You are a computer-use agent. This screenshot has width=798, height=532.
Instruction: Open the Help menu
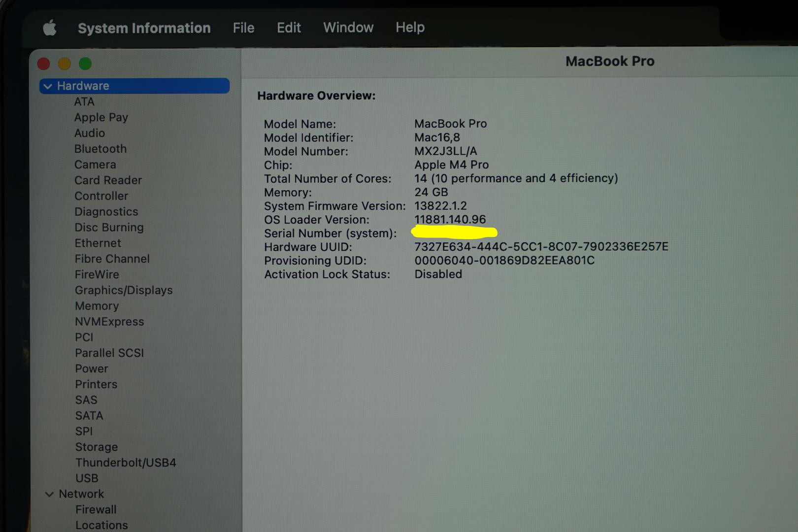point(410,28)
